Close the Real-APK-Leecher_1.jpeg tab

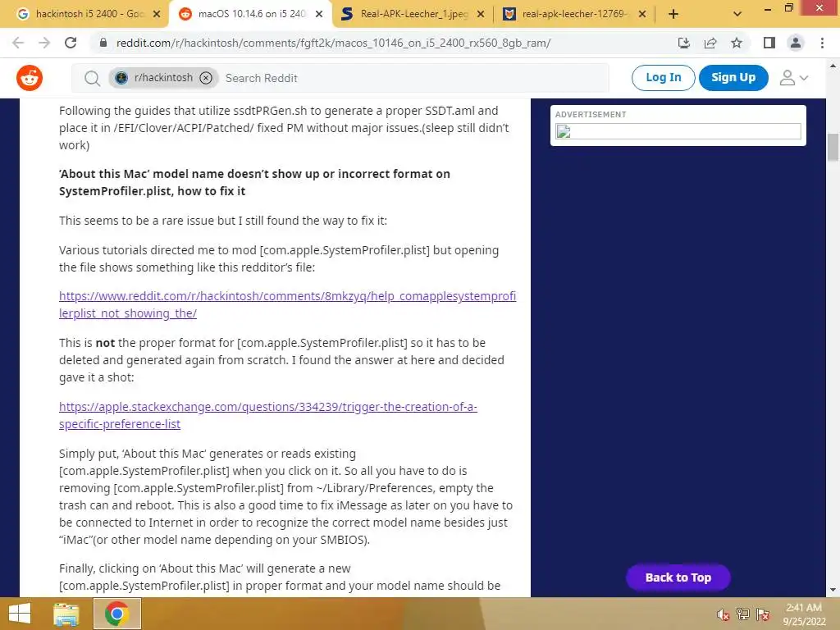pyautogui.click(x=481, y=14)
